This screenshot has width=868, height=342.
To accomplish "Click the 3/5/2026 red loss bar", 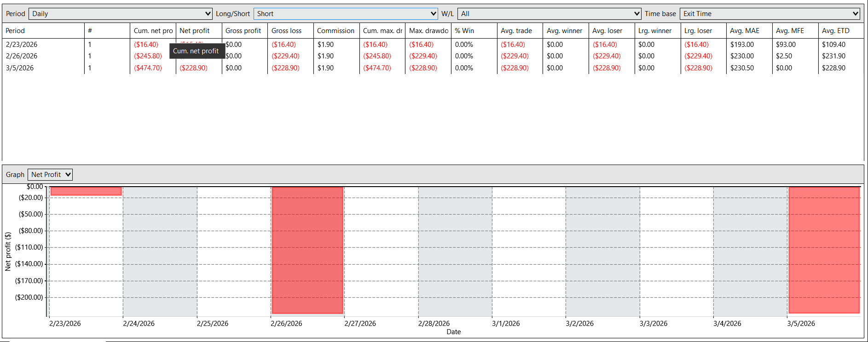I will pyautogui.click(x=824, y=250).
